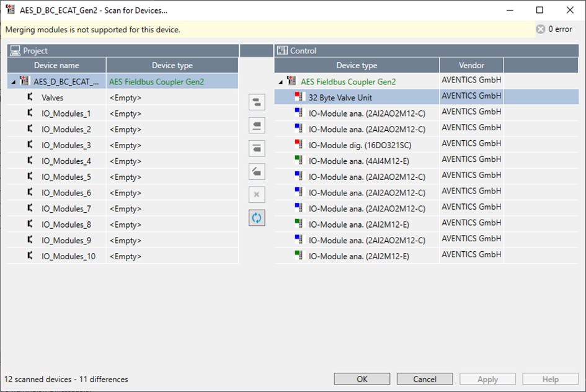
Task: Click the connector icon beside IO_Modules_1
Action: (30, 113)
